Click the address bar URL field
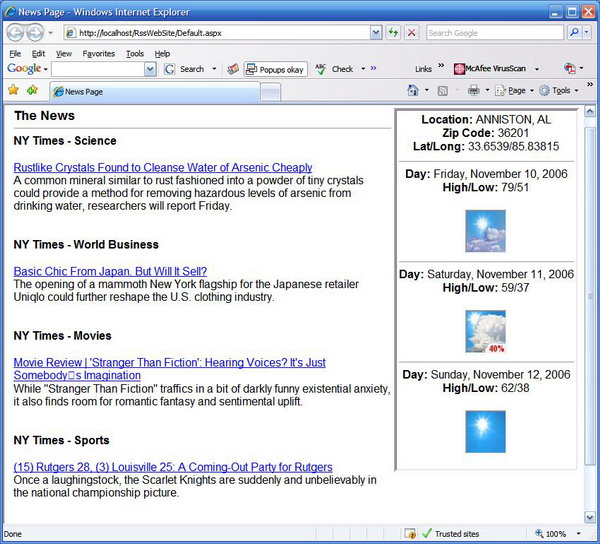 [217, 33]
